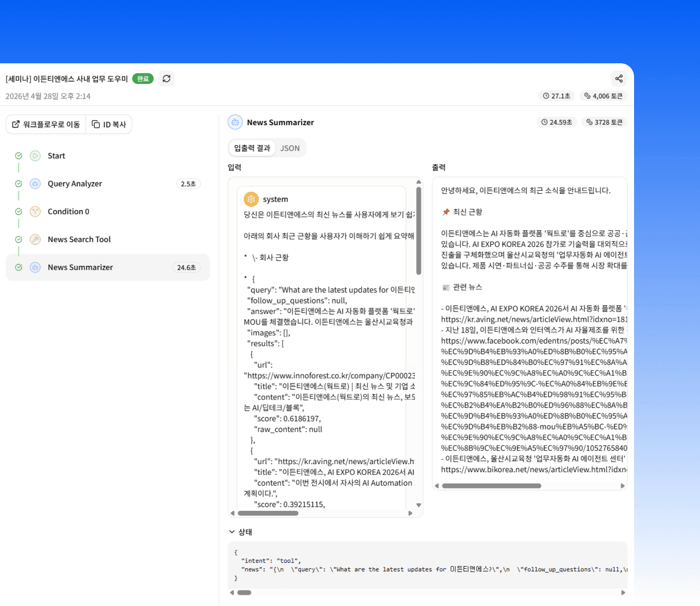Click the token icon in 4,006 토큰 badge

587,96
